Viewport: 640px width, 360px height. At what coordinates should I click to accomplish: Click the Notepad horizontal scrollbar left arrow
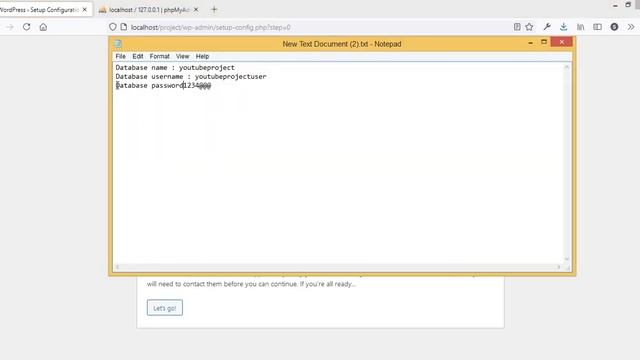pos(118,267)
